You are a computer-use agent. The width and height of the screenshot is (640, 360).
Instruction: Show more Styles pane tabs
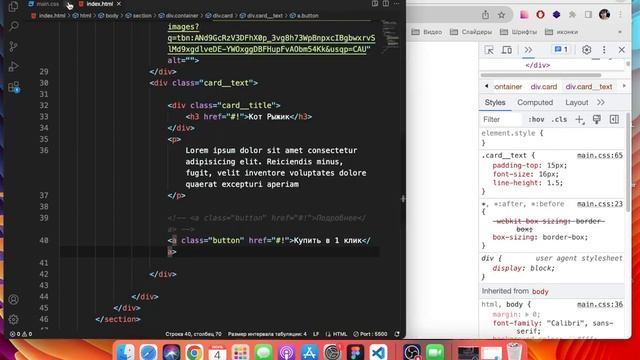(600, 102)
